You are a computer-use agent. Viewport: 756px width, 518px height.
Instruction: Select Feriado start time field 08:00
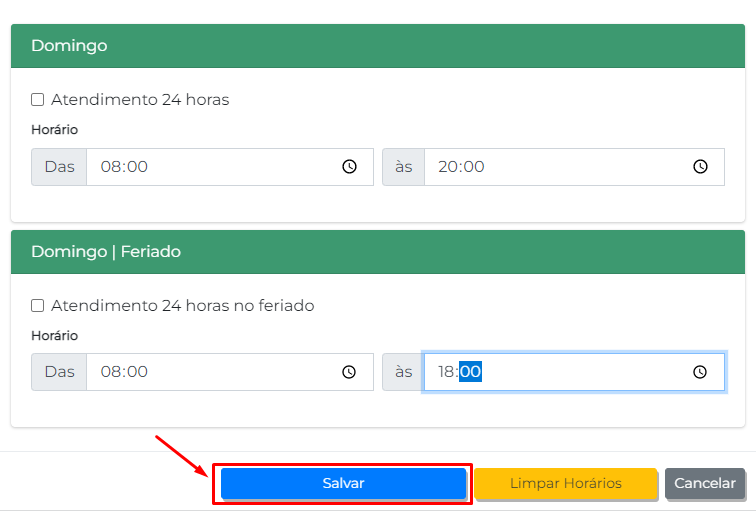[200, 372]
